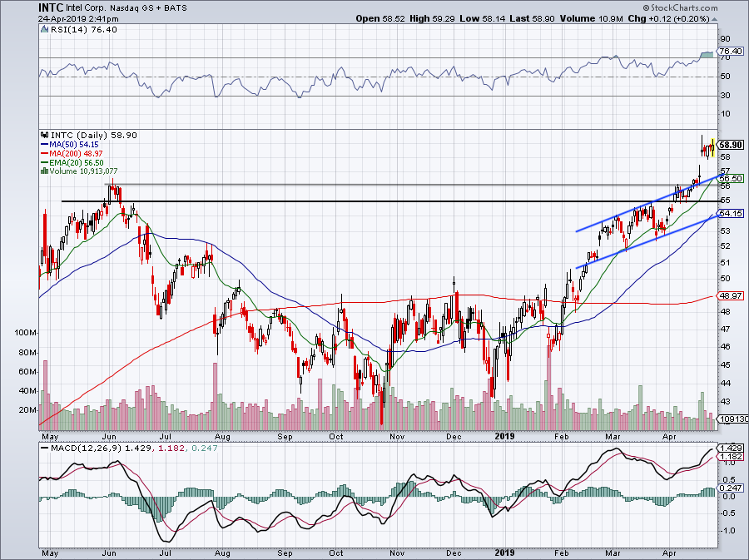Click the green EMA(20) legend line marker
Viewport: 749px width, 560px height.
pyautogui.click(x=44, y=162)
